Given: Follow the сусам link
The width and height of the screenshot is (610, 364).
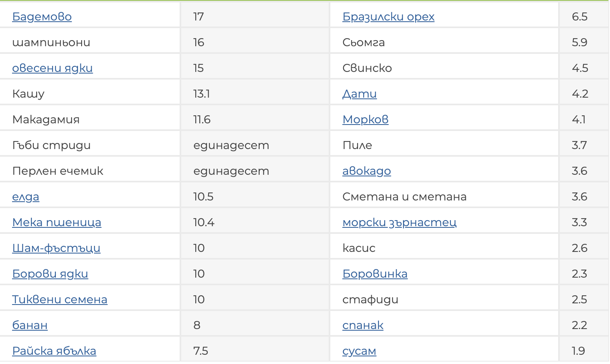Looking at the screenshot, I should (x=359, y=351).
